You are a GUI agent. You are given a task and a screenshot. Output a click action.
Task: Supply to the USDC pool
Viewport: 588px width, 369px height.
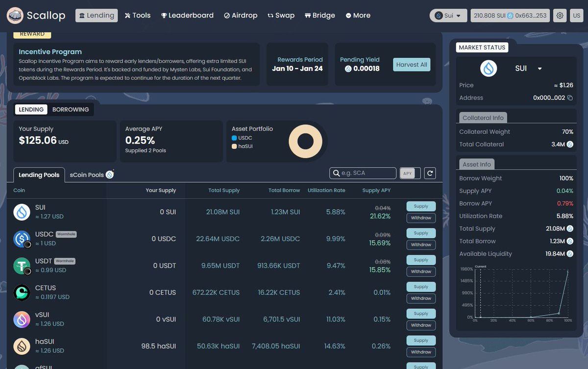[x=421, y=233]
